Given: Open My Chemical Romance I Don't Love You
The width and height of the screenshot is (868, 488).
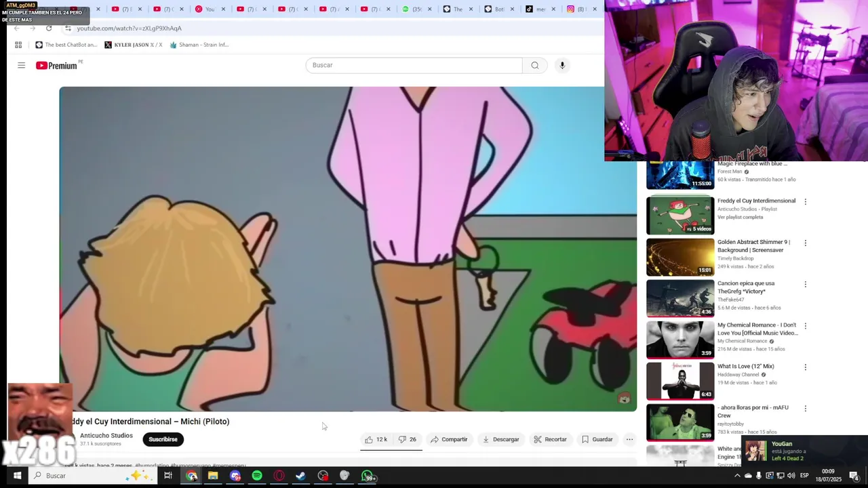Looking at the screenshot, I should [x=757, y=329].
